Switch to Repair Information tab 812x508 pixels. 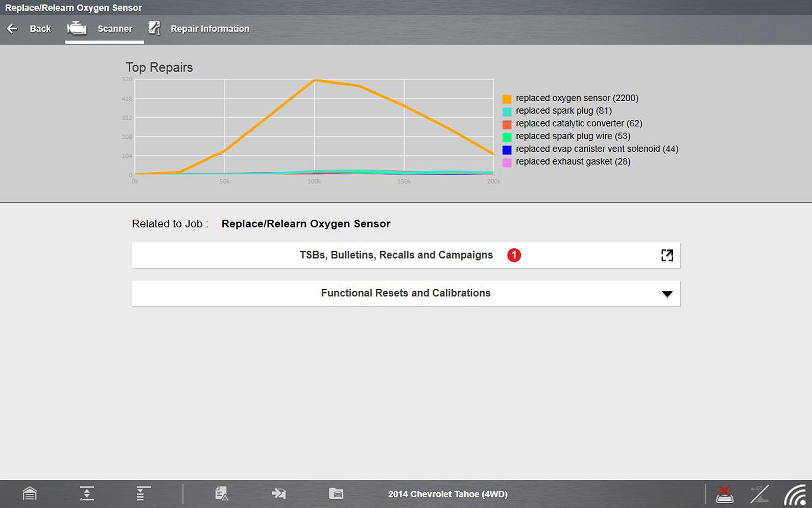click(x=199, y=29)
